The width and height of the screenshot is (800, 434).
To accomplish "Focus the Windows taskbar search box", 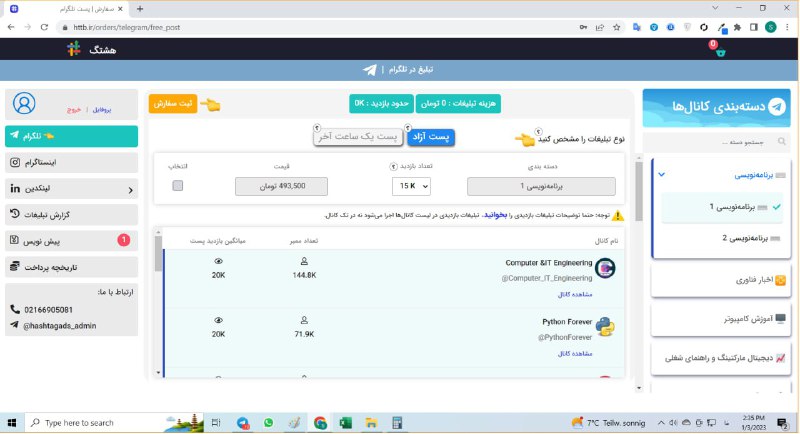I will click(114, 423).
